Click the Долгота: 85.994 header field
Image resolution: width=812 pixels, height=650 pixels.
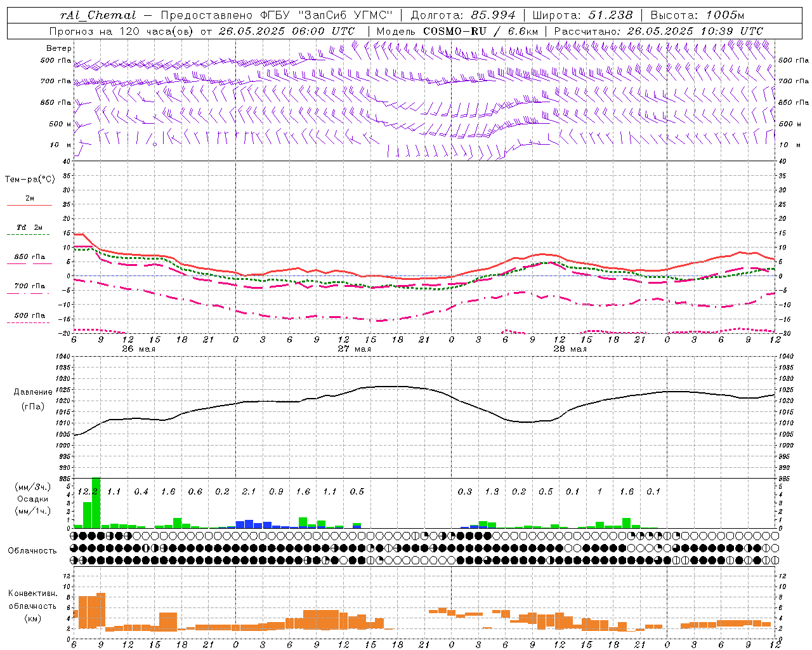[466, 15]
